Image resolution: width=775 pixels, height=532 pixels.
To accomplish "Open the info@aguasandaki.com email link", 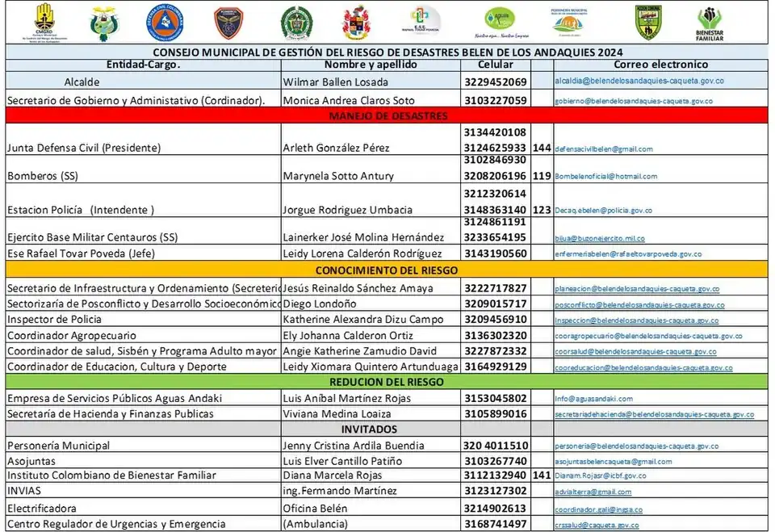I will (593, 399).
